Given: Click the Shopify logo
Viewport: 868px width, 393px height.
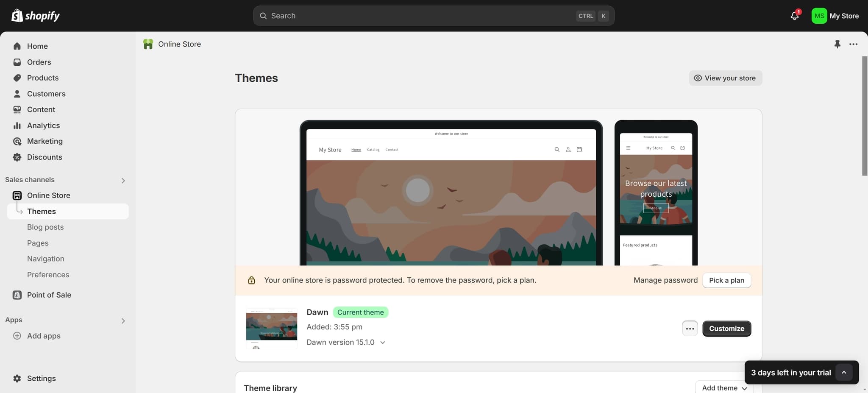Looking at the screenshot, I should [36, 15].
